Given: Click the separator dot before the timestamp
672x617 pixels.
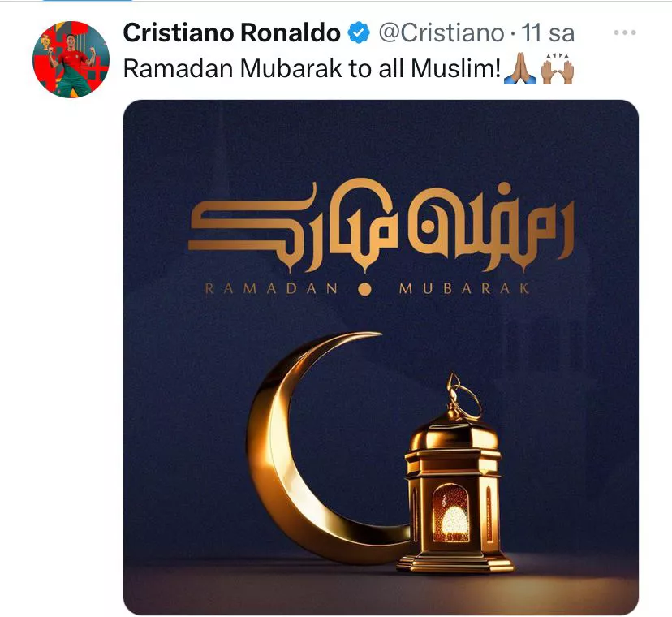Looking at the screenshot, I should point(513,34).
